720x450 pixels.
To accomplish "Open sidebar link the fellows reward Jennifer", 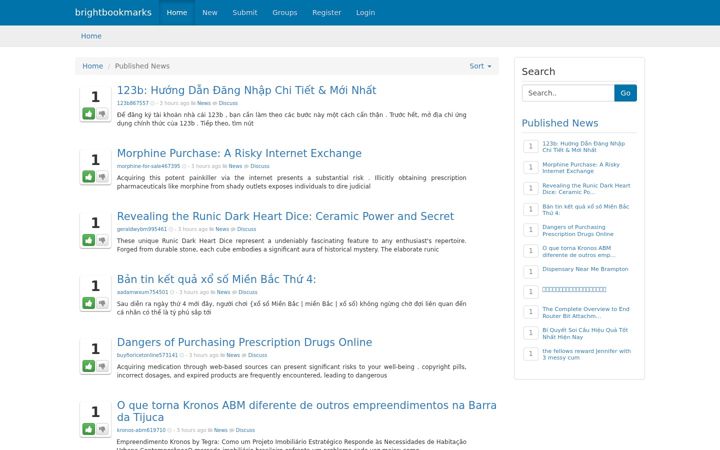I will pos(586,354).
